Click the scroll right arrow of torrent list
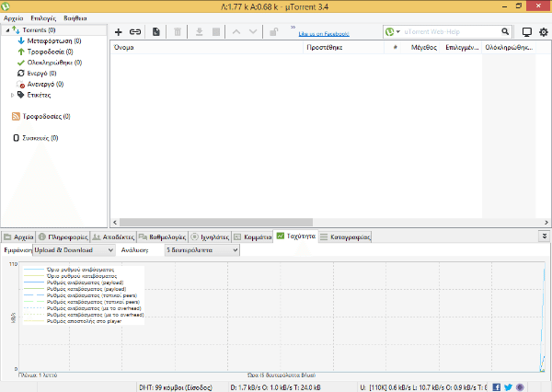 click(546, 223)
